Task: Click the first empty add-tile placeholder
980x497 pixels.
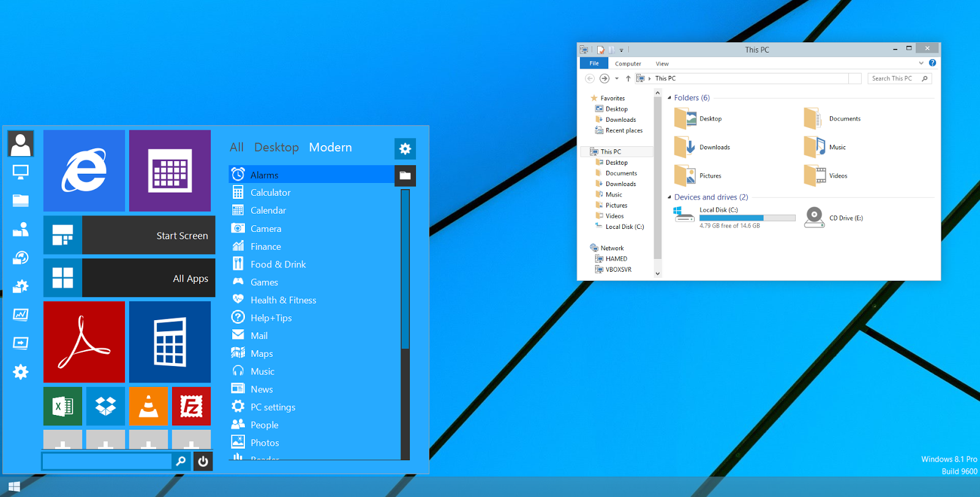Action: (x=62, y=439)
